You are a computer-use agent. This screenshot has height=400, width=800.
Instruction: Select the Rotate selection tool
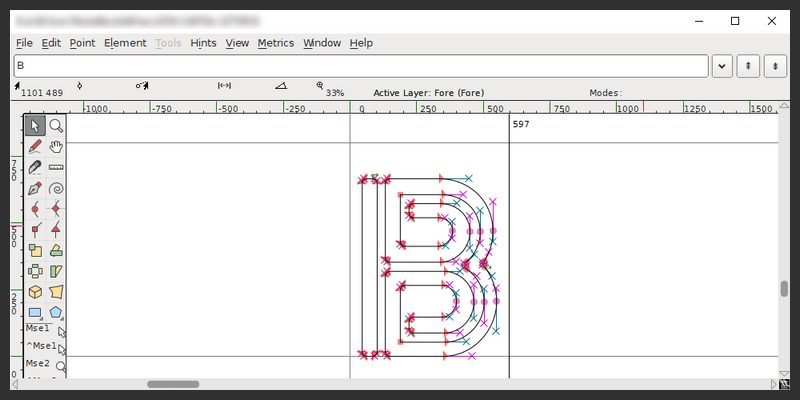(57, 250)
